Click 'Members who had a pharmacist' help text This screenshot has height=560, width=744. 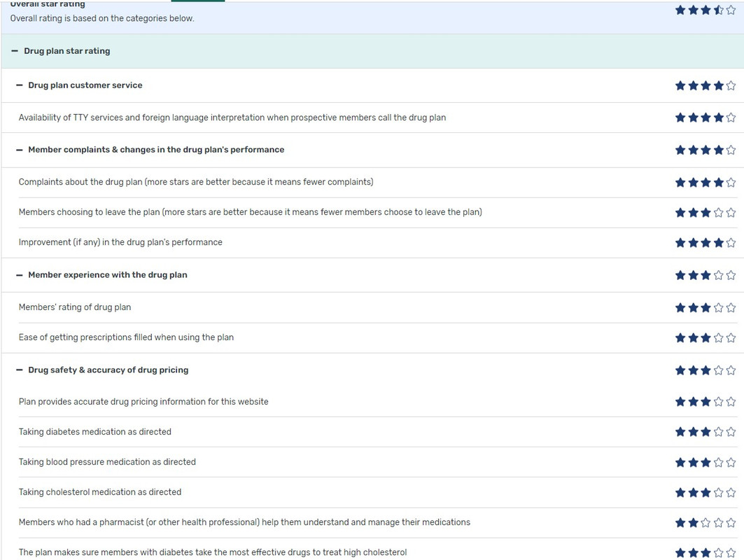click(x=244, y=522)
